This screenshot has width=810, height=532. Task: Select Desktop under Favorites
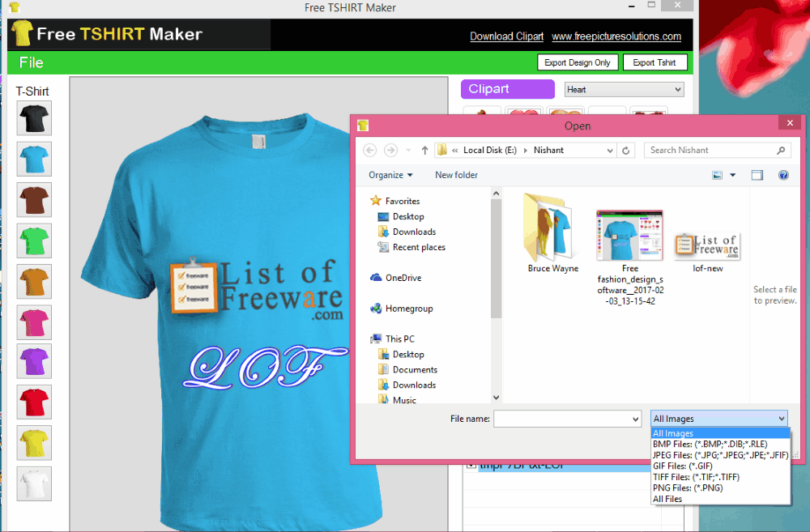(401, 216)
